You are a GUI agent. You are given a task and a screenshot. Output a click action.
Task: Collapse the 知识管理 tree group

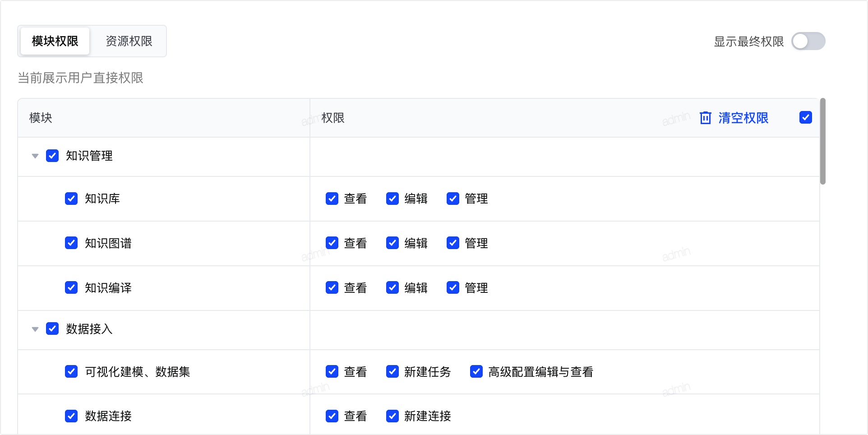tap(35, 156)
